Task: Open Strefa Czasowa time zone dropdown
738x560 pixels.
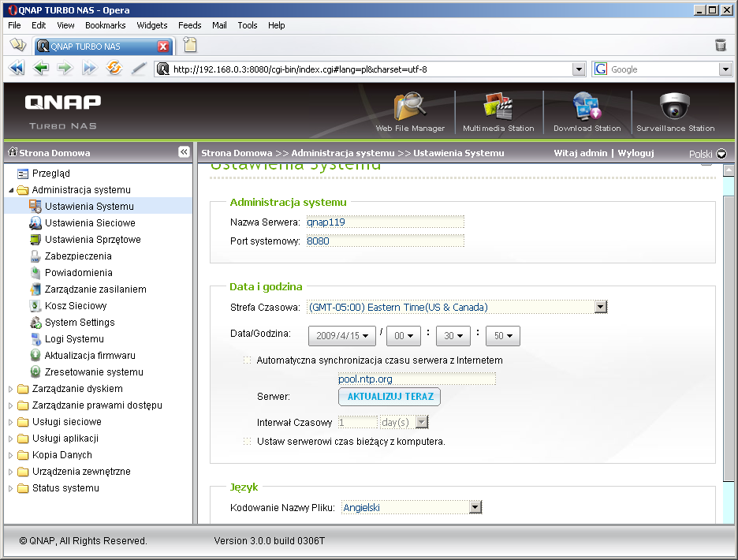Action: point(600,307)
